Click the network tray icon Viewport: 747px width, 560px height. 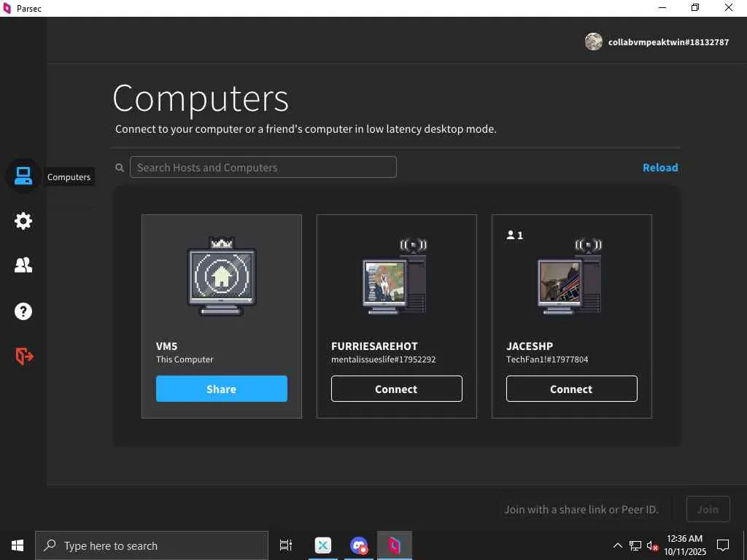[x=635, y=545]
